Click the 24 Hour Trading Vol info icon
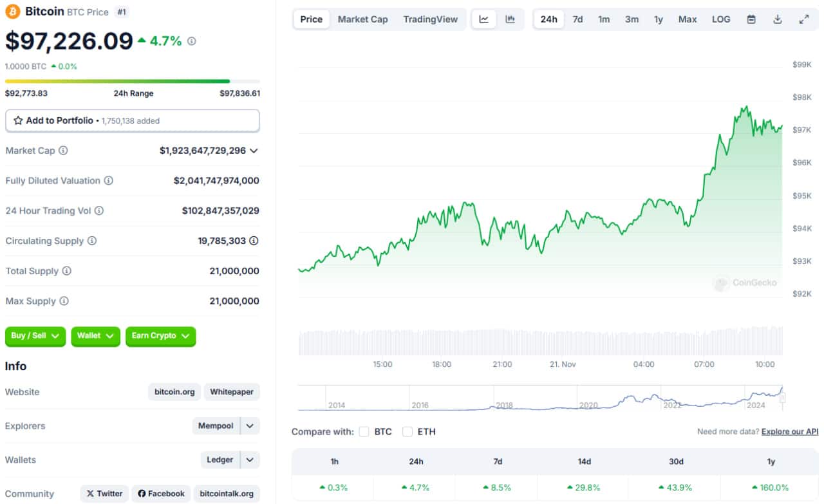824x504 pixels. [98, 210]
